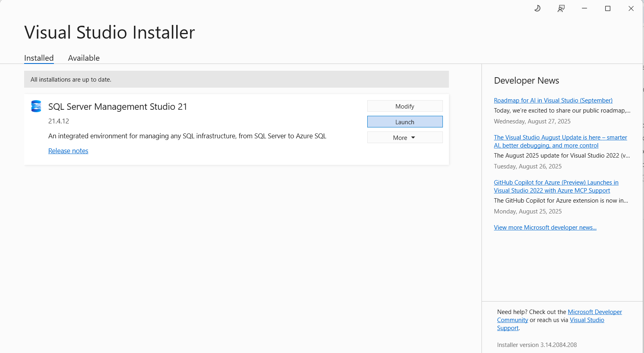Screen dimensions: 644x353
Task: Switch to the Installed tab
Action: [x=39, y=58]
